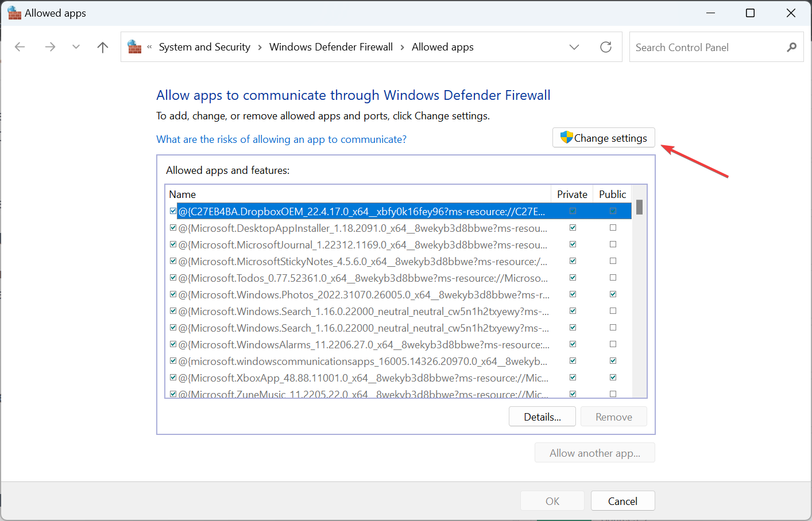Click the back navigation arrow
The width and height of the screenshot is (812, 521).
click(20, 46)
